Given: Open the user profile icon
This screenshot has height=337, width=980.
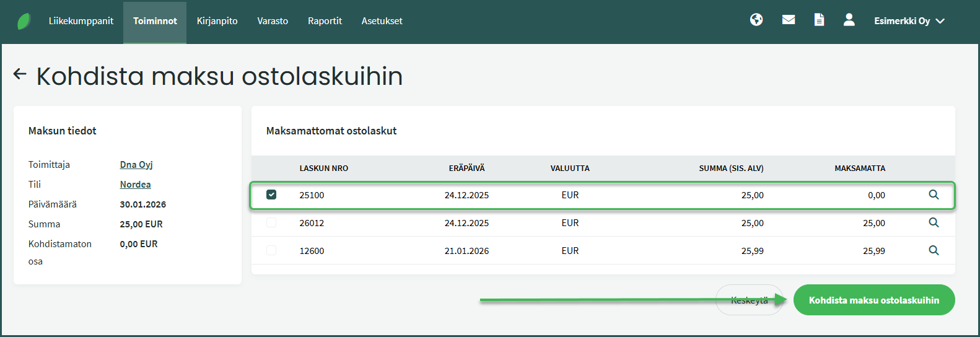Looking at the screenshot, I should [x=849, y=20].
